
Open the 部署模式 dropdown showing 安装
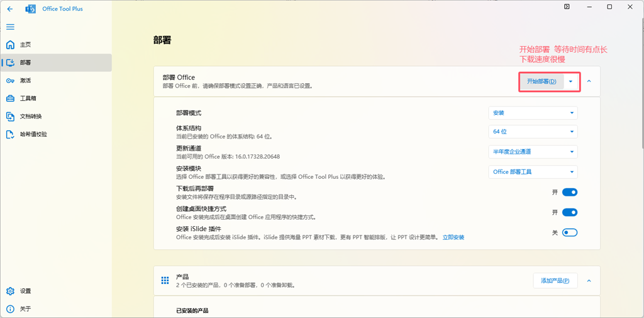click(x=533, y=113)
